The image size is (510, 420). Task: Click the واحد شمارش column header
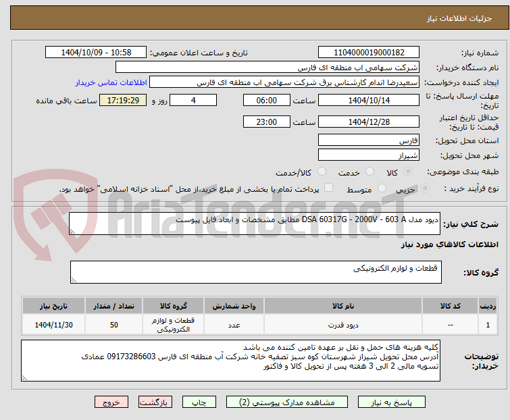(x=234, y=306)
